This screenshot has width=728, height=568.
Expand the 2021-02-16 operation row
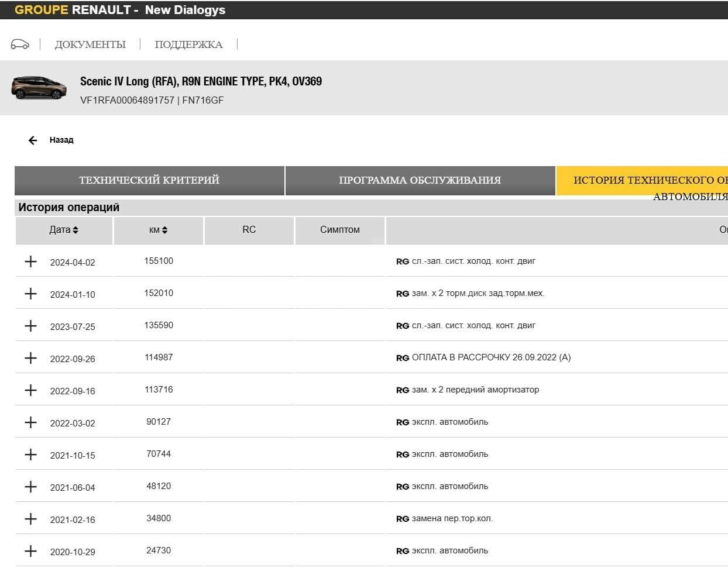click(x=30, y=519)
